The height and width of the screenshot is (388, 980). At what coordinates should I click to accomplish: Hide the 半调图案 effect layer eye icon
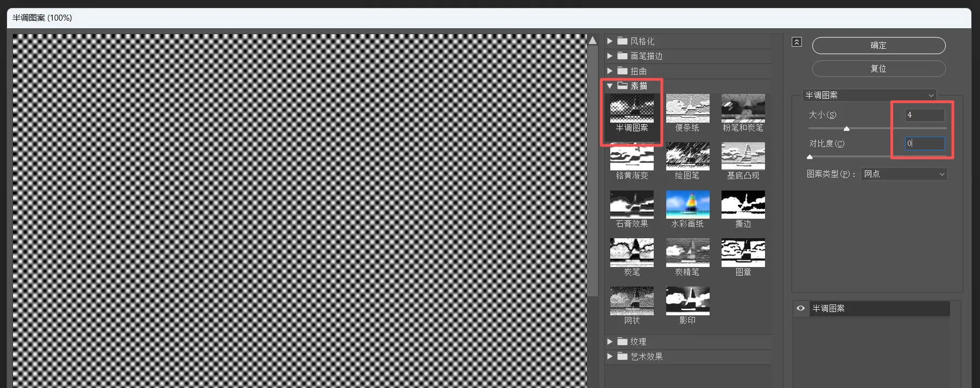tap(800, 308)
